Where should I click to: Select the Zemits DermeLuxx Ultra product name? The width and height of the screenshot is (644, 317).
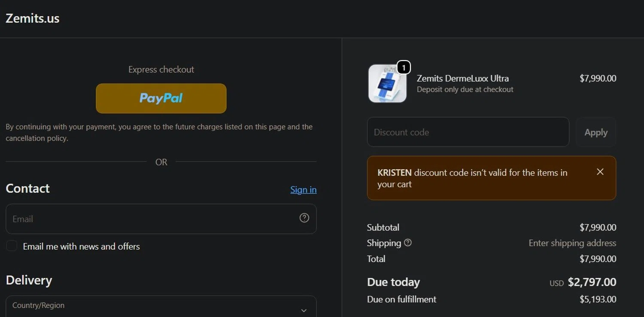point(463,78)
